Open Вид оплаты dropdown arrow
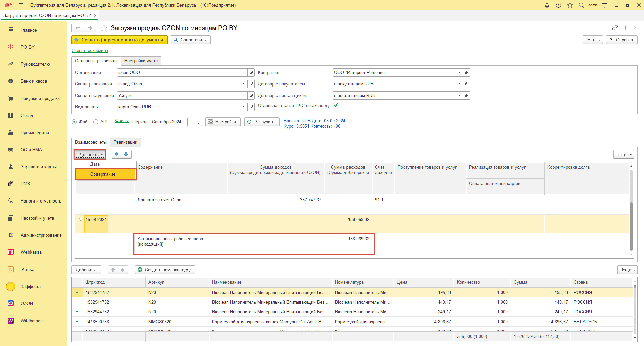The width and height of the screenshot is (644, 346). pos(244,107)
